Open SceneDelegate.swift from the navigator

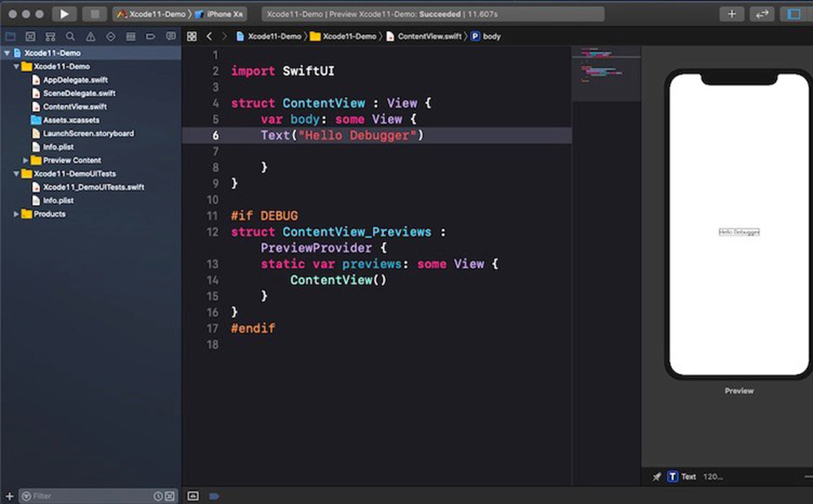coord(79,93)
